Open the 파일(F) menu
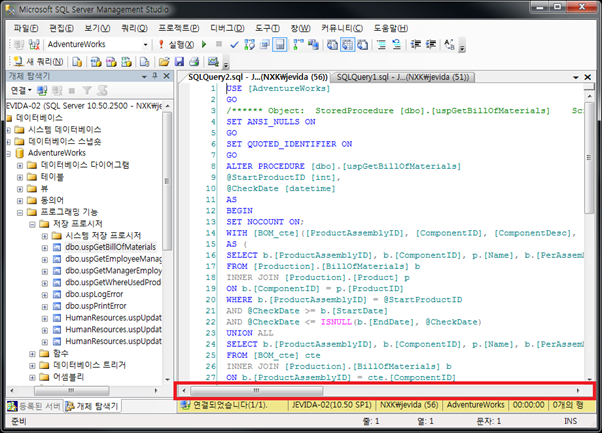 [x=26, y=28]
